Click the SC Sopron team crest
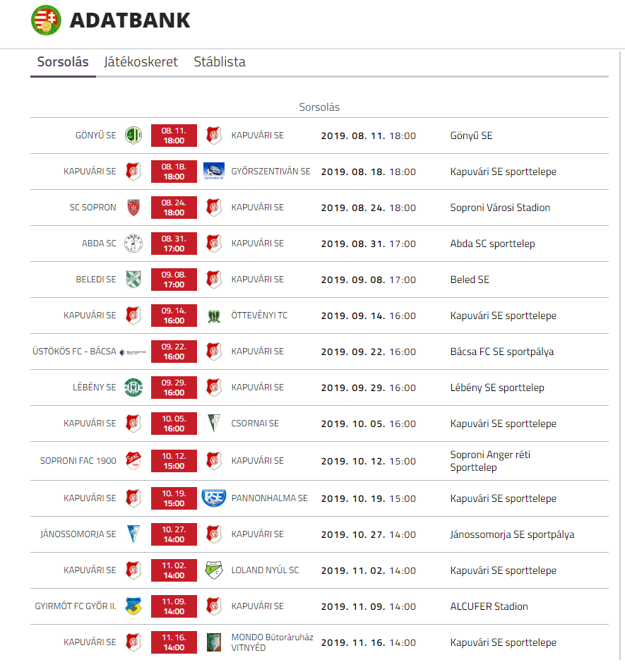Screen dimensions: 625x672 point(133,208)
